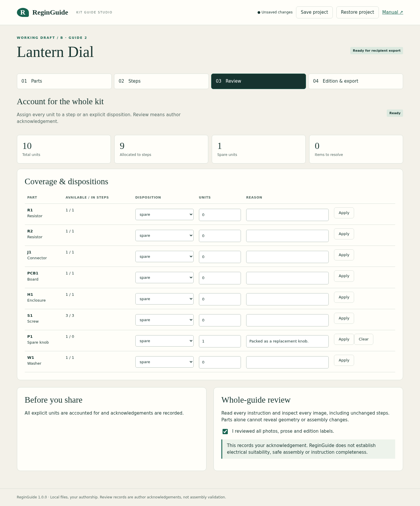Click the reason field for H1 Enclosure
The image size is (420, 506).
tap(287, 299)
